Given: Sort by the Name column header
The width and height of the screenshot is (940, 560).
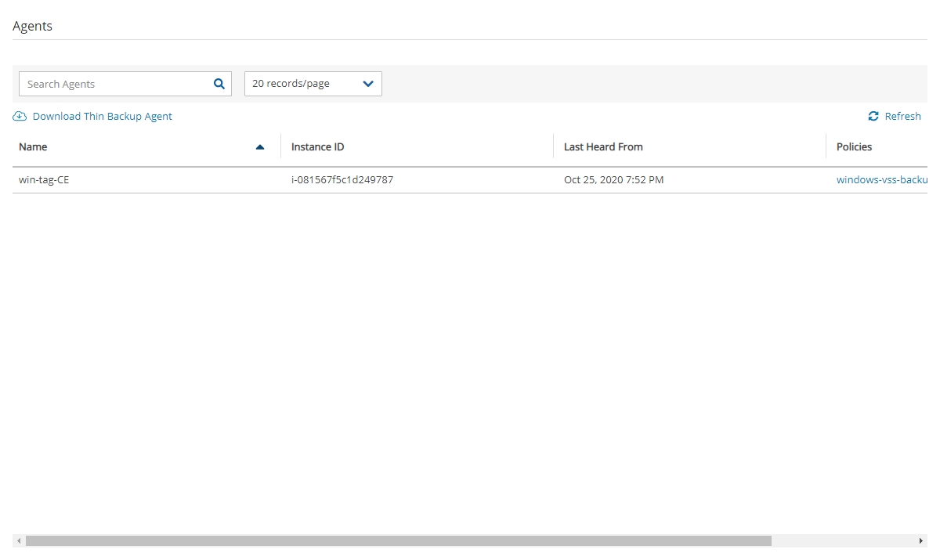Looking at the screenshot, I should click(34, 147).
